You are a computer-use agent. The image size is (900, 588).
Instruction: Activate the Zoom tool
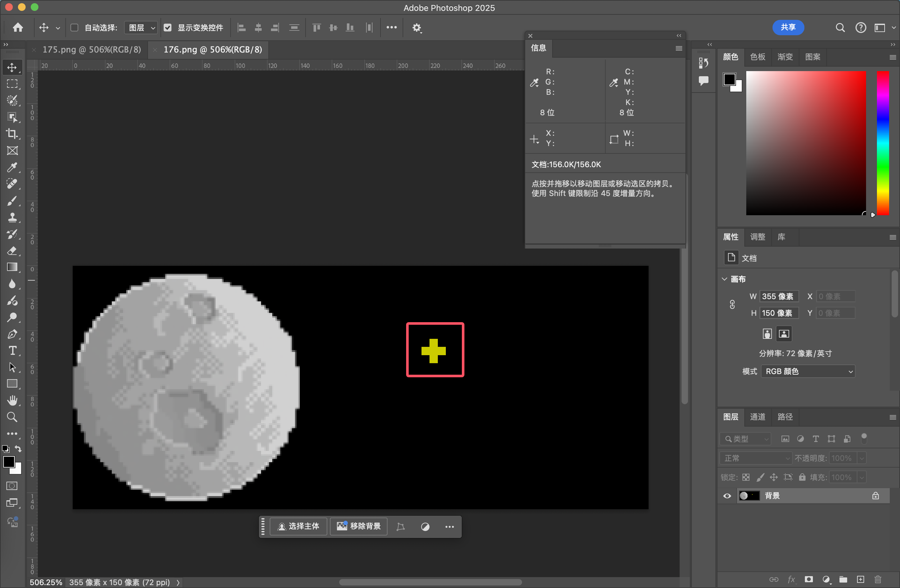click(12, 417)
